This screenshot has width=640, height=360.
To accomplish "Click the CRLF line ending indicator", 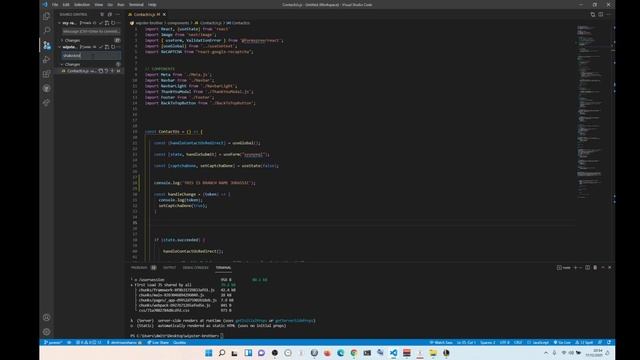I will pyautogui.click(x=518, y=342).
